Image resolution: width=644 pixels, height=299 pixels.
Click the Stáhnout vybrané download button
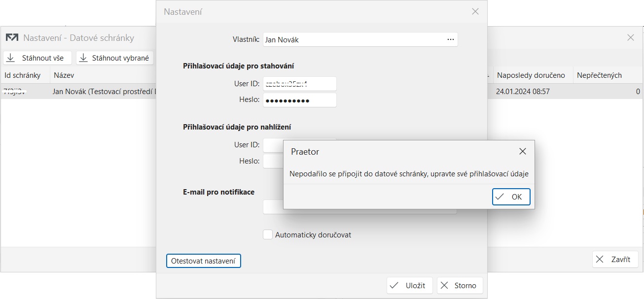pyautogui.click(x=115, y=58)
